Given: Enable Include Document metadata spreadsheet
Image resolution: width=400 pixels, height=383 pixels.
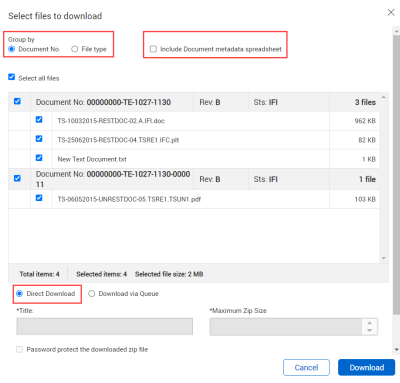Looking at the screenshot, I should (153, 49).
